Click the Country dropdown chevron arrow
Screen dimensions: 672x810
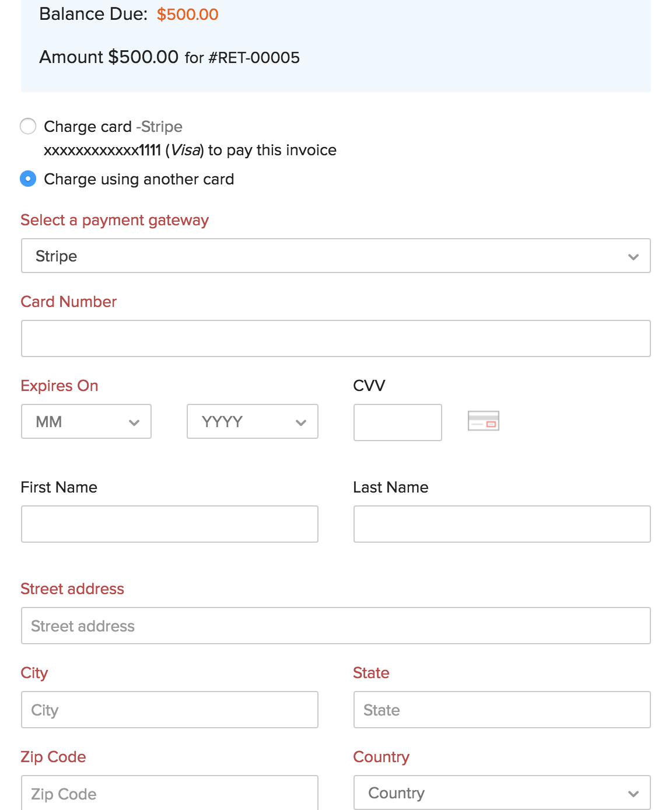[633, 794]
